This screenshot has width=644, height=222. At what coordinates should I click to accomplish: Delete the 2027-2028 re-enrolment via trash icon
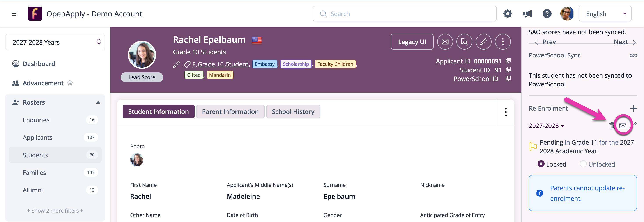[x=612, y=125]
